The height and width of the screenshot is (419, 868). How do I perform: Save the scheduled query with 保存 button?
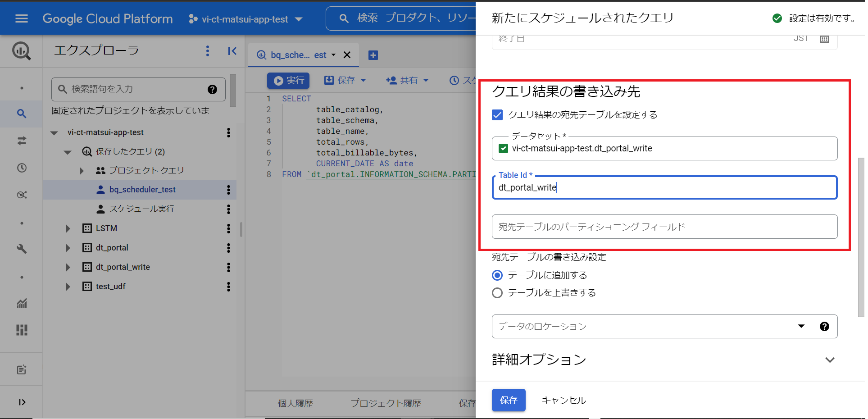click(509, 400)
